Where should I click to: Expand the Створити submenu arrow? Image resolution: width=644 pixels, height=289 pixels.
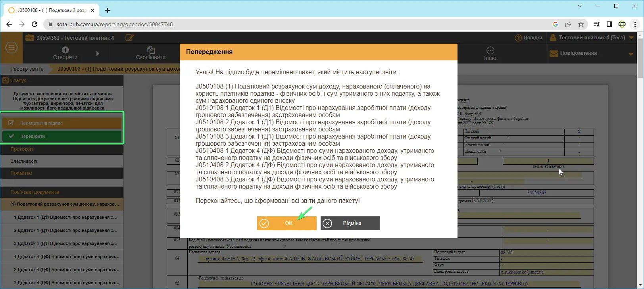[98, 53]
